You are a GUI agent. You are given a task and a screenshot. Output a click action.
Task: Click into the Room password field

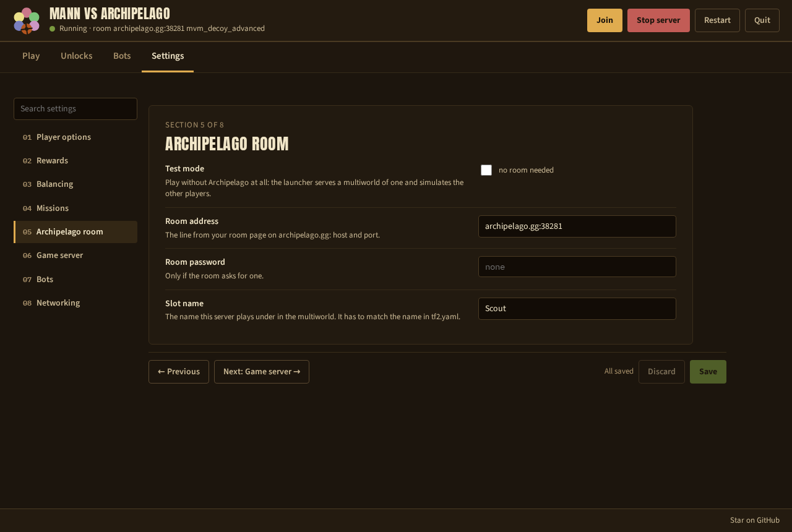577,267
